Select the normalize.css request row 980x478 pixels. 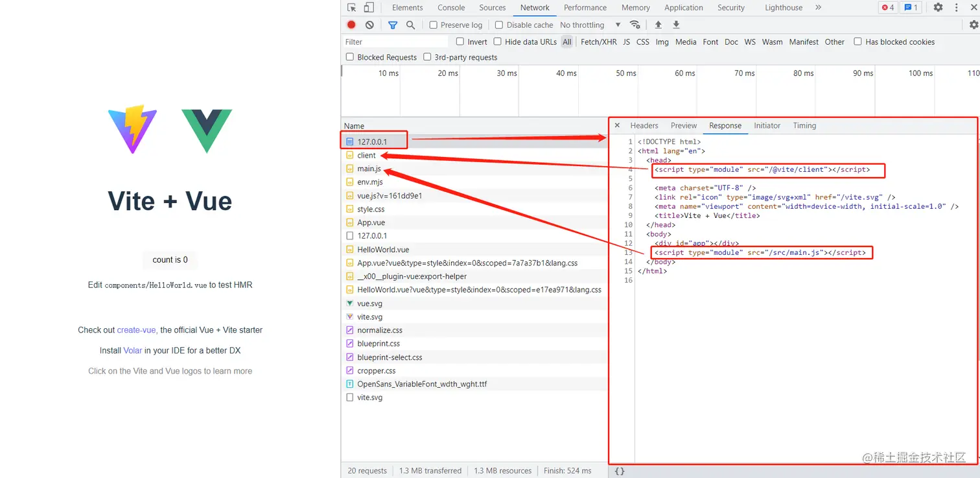coord(474,330)
